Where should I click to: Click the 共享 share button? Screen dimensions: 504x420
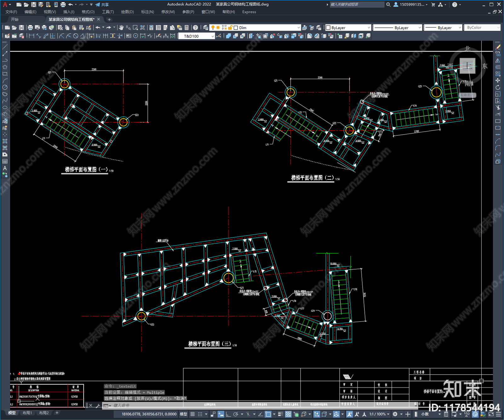point(102,4)
